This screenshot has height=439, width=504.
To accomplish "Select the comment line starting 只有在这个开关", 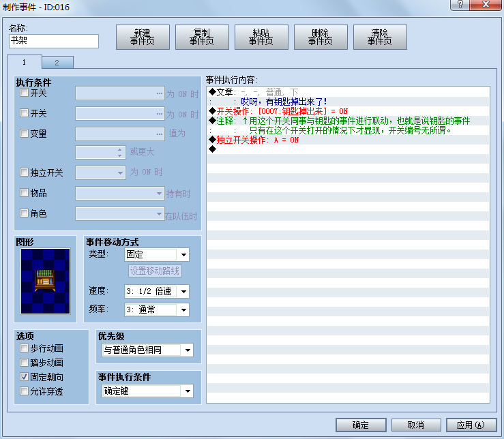I will [x=349, y=130].
